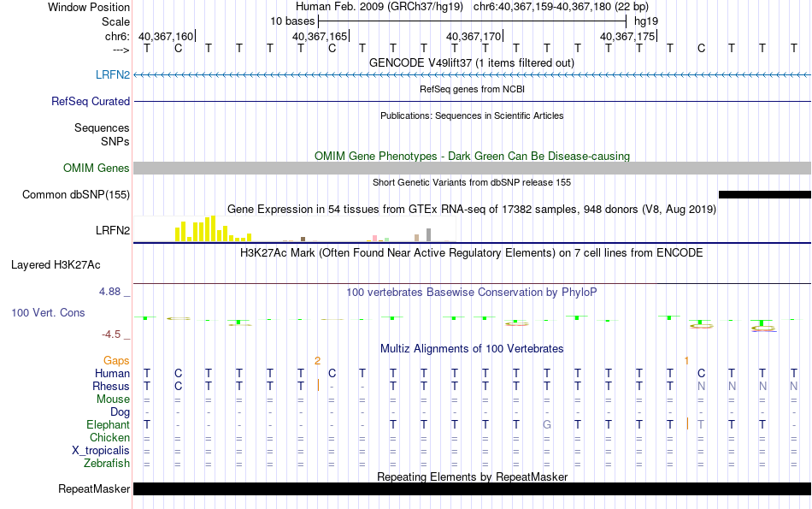Click the Window Position label
This screenshot has width=812, height=509.
(x=89, y=7)
